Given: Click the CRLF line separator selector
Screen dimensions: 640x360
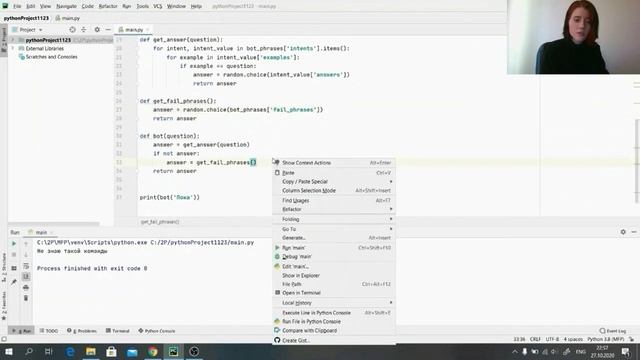Looking at the screenshot, I should pyautogui.click(x=535, y=339).
